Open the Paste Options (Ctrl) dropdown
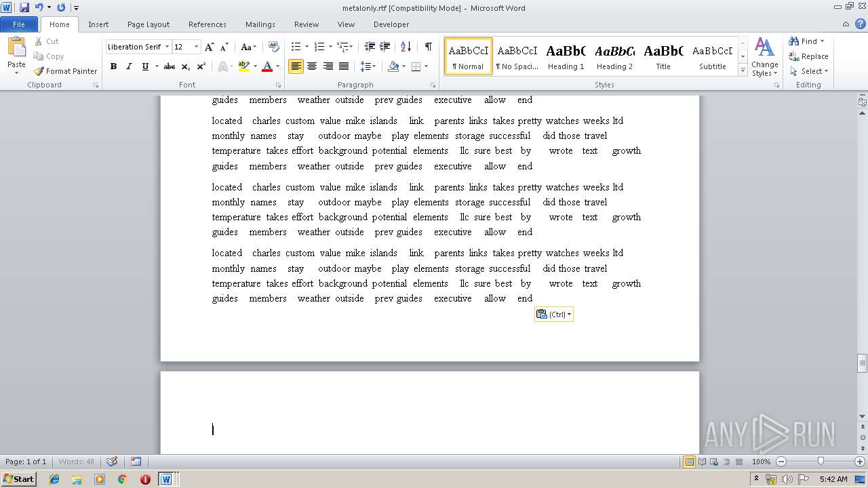Screen dimensions: 868x488 554,314
